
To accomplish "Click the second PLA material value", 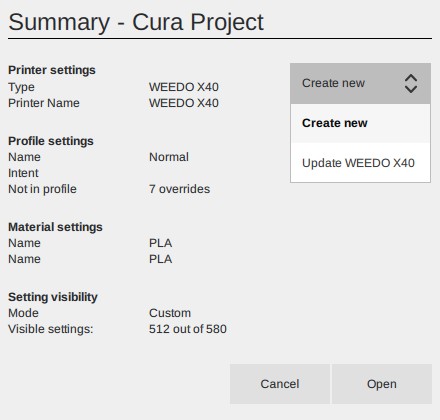I will click(160, 259).
